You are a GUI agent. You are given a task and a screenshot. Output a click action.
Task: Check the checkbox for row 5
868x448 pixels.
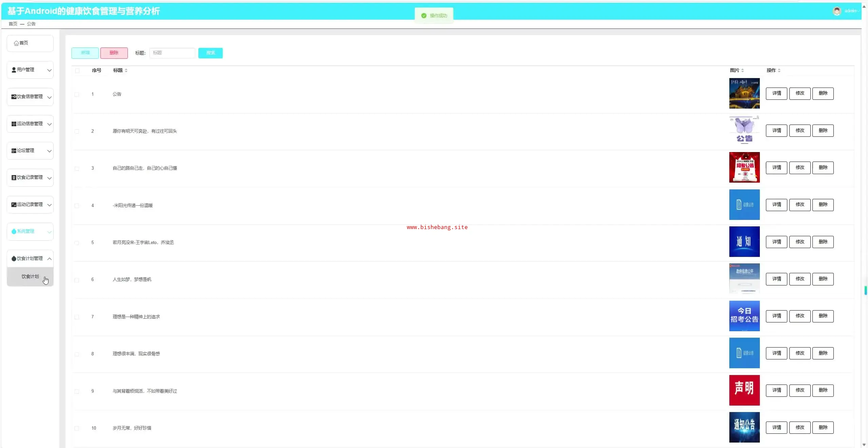pyautogui.click(x=77, y=243)
